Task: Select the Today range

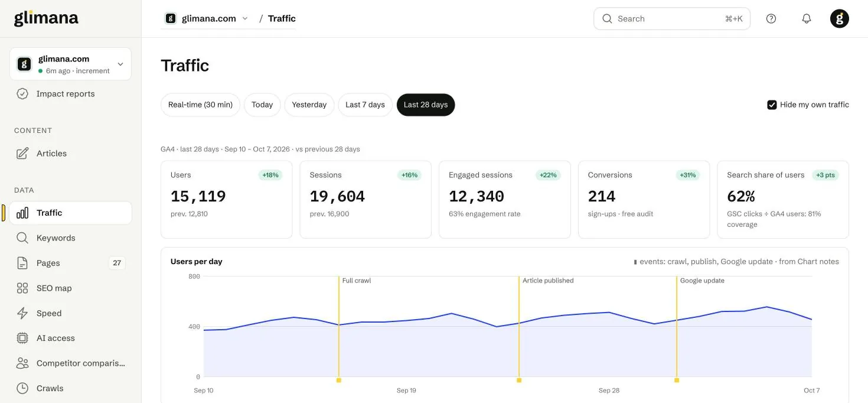Action: point(262,105)
